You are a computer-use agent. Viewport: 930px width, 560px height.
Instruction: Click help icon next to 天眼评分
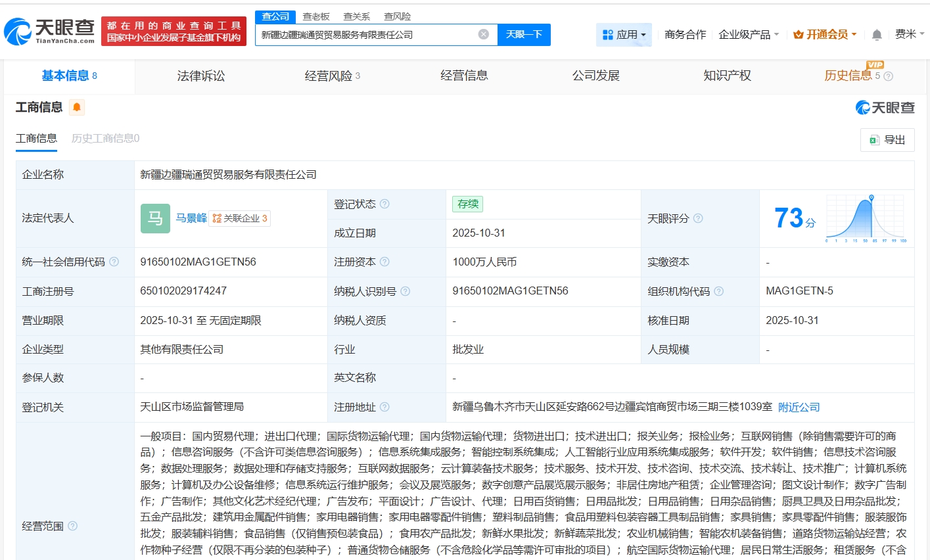click(x=698, y=218)
